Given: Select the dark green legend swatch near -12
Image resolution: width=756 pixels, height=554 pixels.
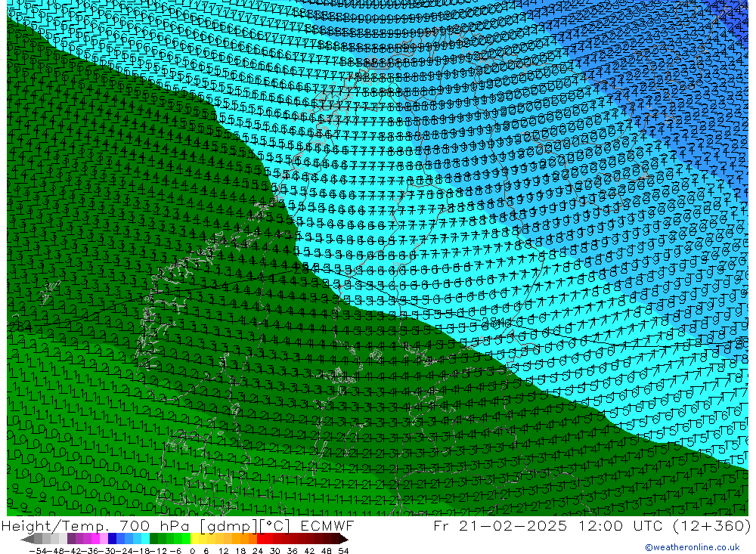Looking at the screenshot, I should coord(153,539).
